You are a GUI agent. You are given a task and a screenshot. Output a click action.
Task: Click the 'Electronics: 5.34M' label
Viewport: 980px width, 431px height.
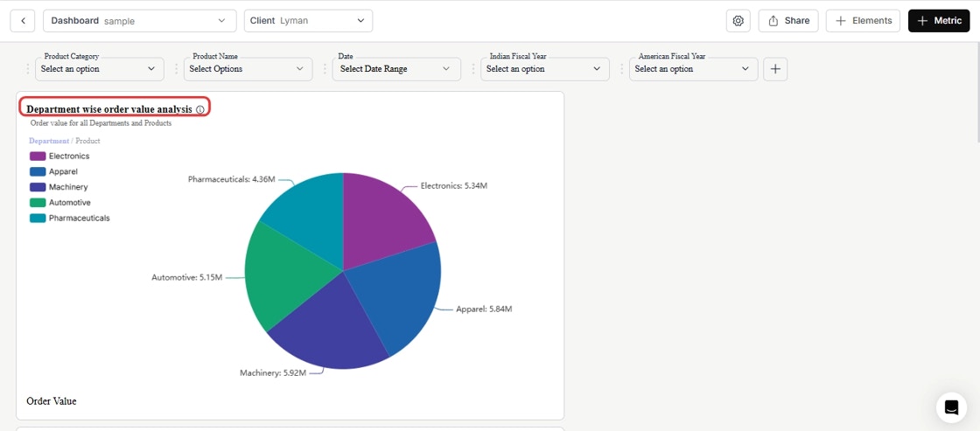(x=454, y=185)
